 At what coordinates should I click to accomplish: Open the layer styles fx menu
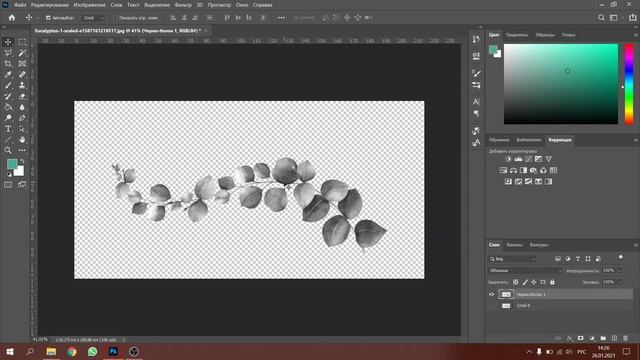(569, 338)
